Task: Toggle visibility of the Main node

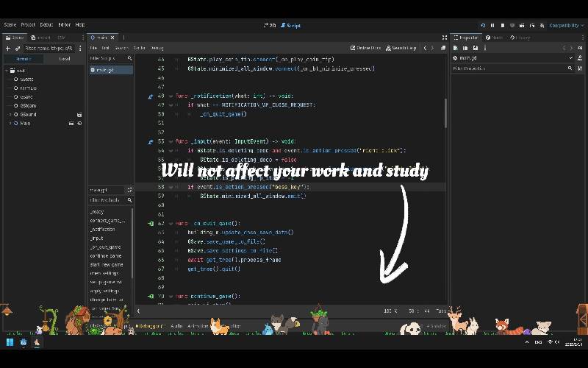Action: [79, 124]
